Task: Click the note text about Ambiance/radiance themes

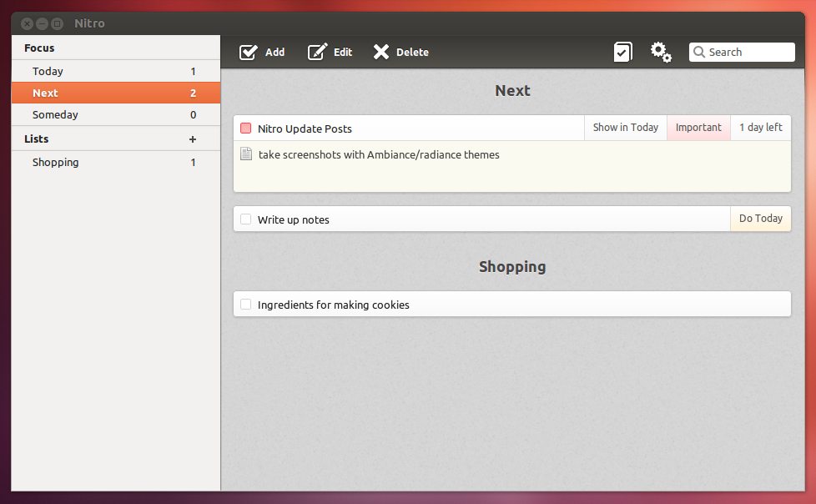Action: 379,154
